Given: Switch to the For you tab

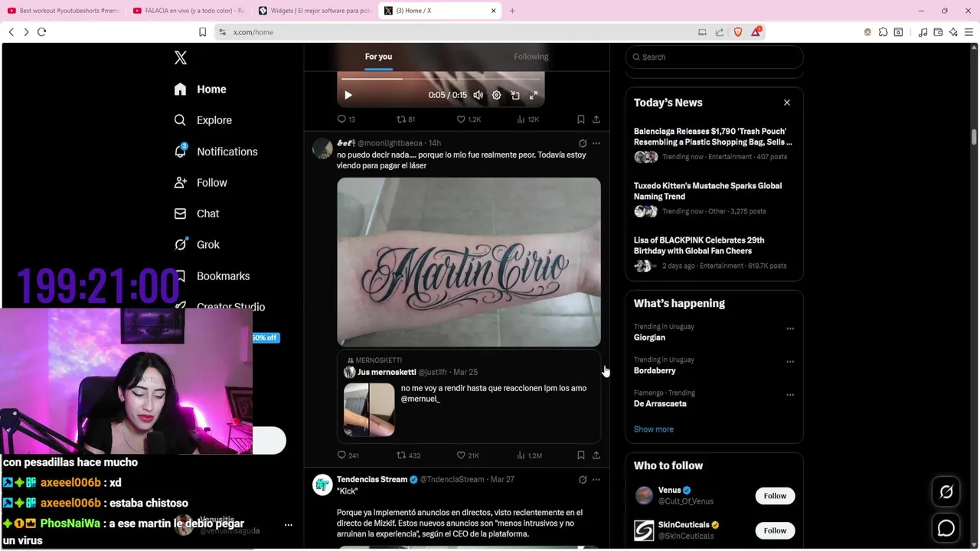Looking at the screenshot, I should coord(378,57).
